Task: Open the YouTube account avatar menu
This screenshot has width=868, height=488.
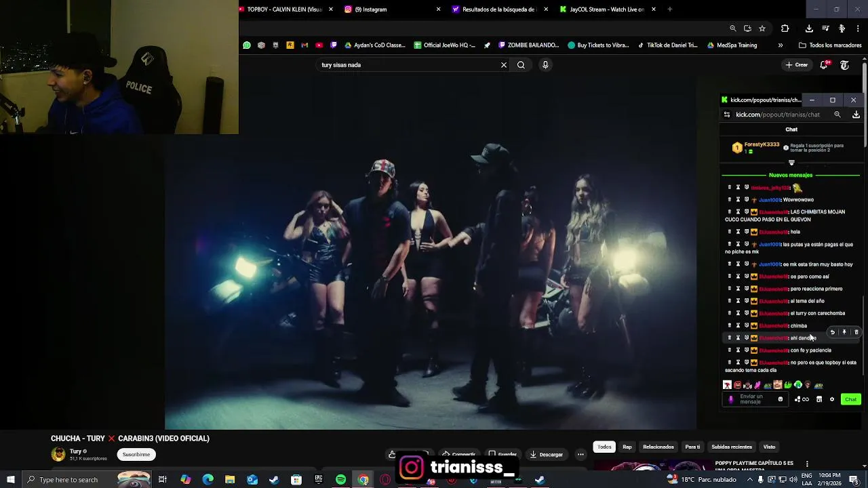Action: pyautogui.click(x=844, y=65)
